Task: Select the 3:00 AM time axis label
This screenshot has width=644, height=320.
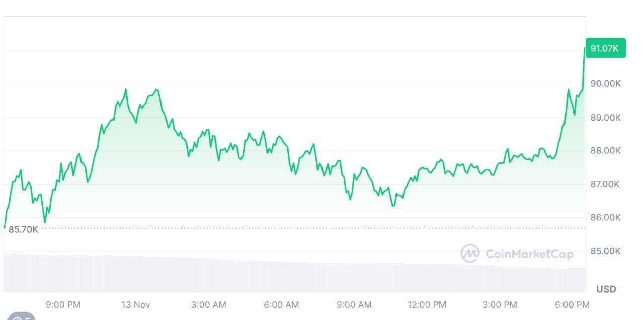Action: (x=209, y=305)
